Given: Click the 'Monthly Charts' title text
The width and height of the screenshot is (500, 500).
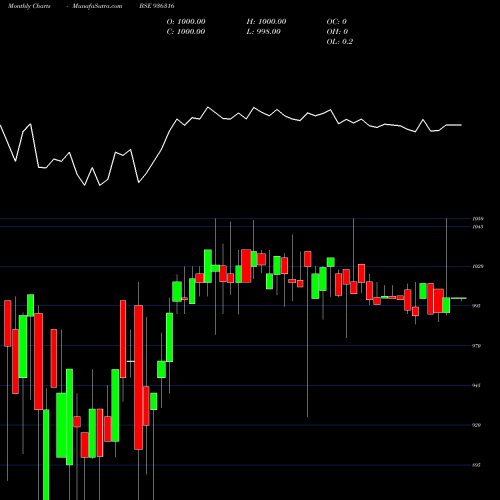Looking at the screenshot, I should [29, 6].
